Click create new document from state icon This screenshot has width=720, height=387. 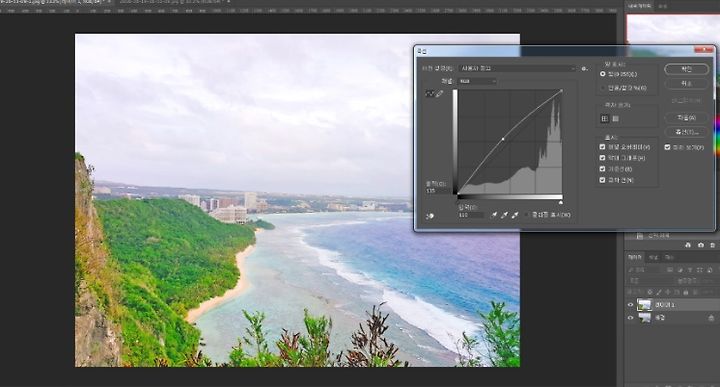(688, 245)
